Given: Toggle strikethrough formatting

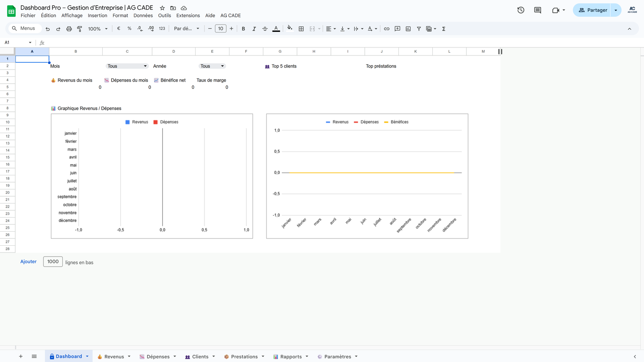Looking at the screenshot, I should click(x=265, y=29).
